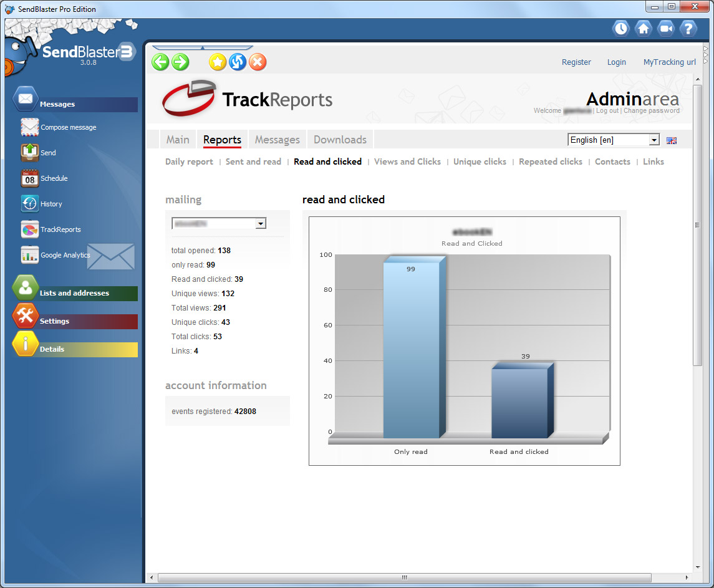Click the vertical scrollbar down arrow
This screenshot has height=588, width=714.
(698, 567)
